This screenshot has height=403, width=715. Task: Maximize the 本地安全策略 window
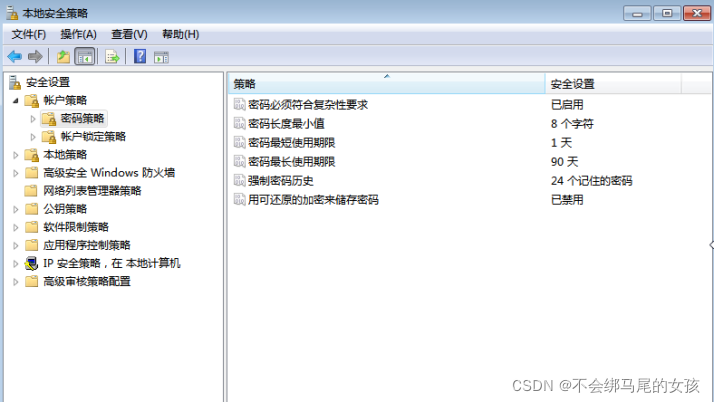tap(667, 13)
